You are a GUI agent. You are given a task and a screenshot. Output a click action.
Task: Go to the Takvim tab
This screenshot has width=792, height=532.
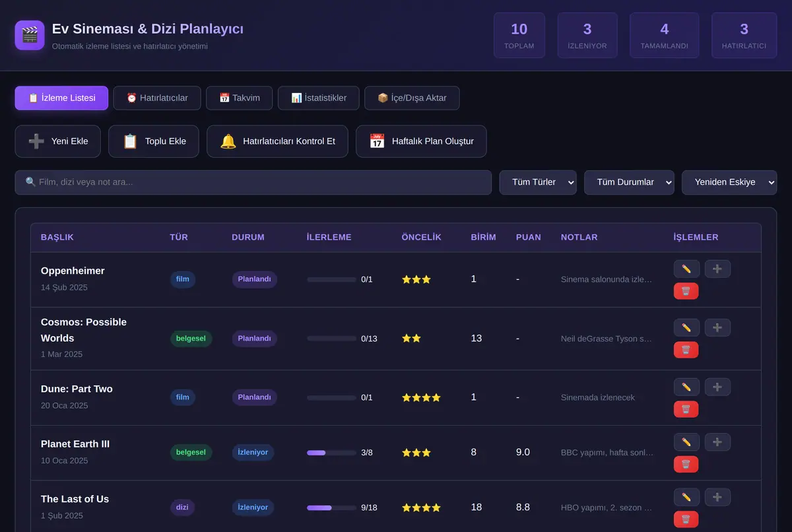point(240,98)
